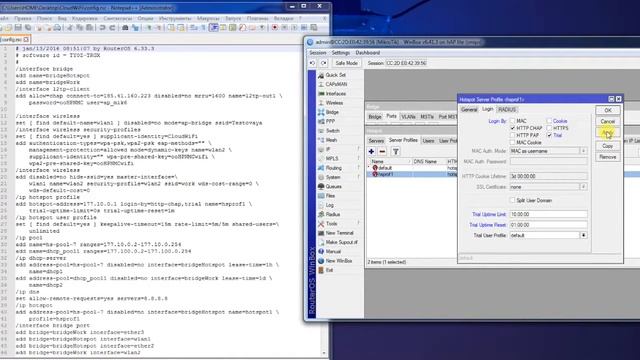640x360 pixels.
Task: Enable HTTPS login checkbox
Action: click(549, 128)
